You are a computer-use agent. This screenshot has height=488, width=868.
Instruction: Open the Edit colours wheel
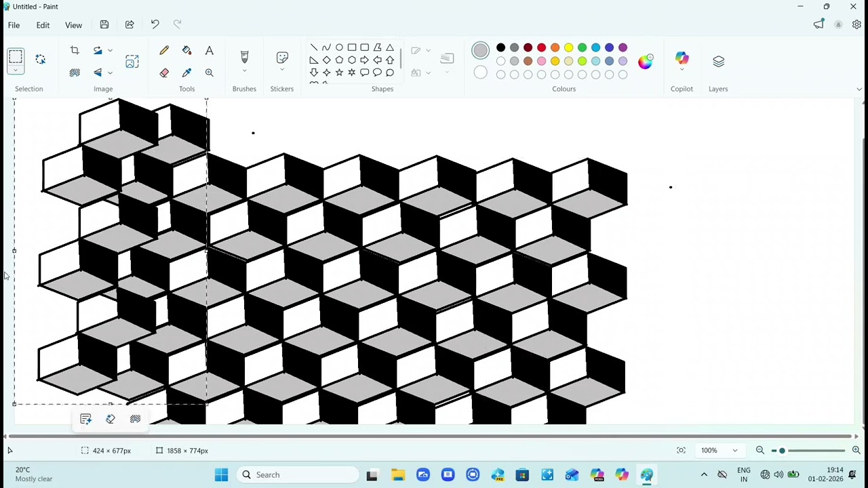(645, 61)
